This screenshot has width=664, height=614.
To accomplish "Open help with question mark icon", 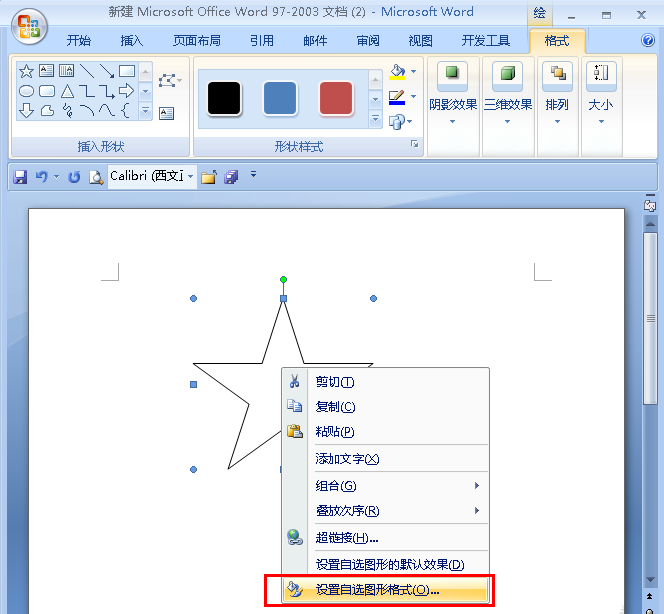I will [x=648, y=40].
